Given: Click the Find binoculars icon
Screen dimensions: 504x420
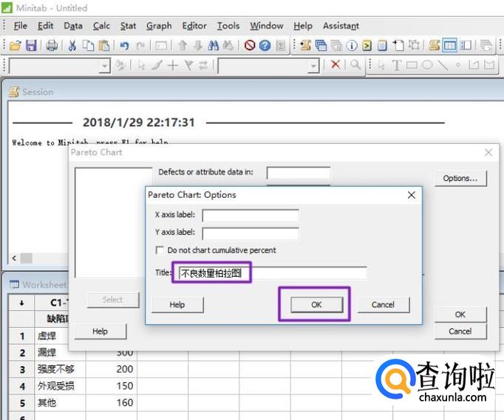Looking at the screenshot, I should point(213,46).
